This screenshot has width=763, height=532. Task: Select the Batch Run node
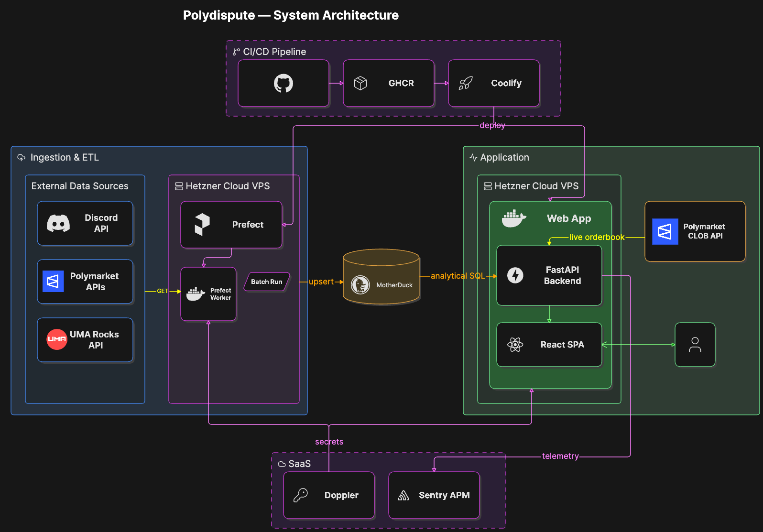point(267,282)
